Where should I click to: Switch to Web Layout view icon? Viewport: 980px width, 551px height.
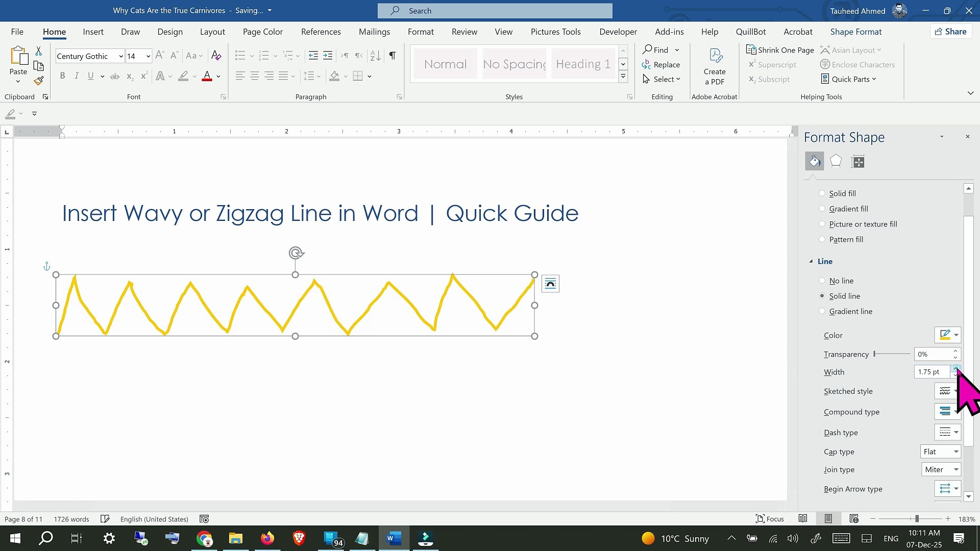853,519
